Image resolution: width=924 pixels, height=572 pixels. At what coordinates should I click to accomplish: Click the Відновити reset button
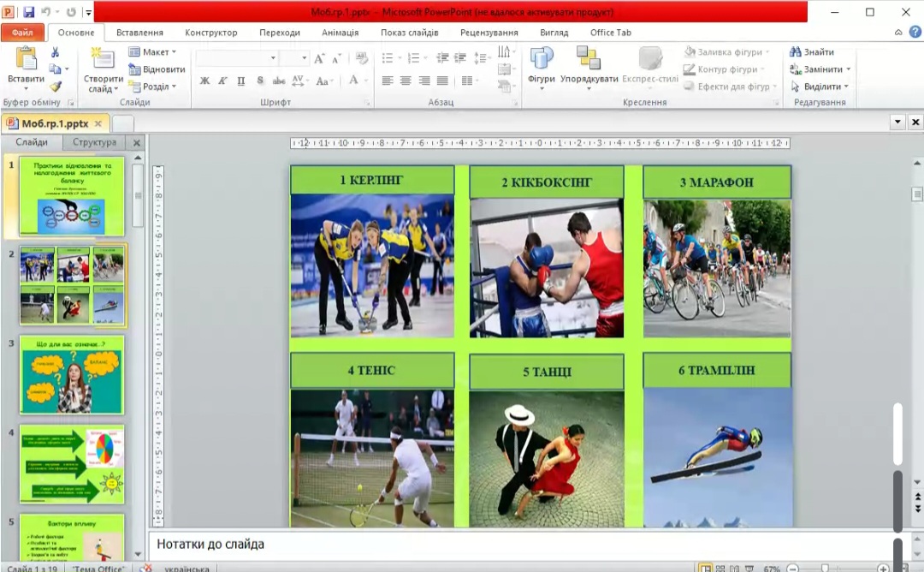pyautogui.click(x=157, y=69)
